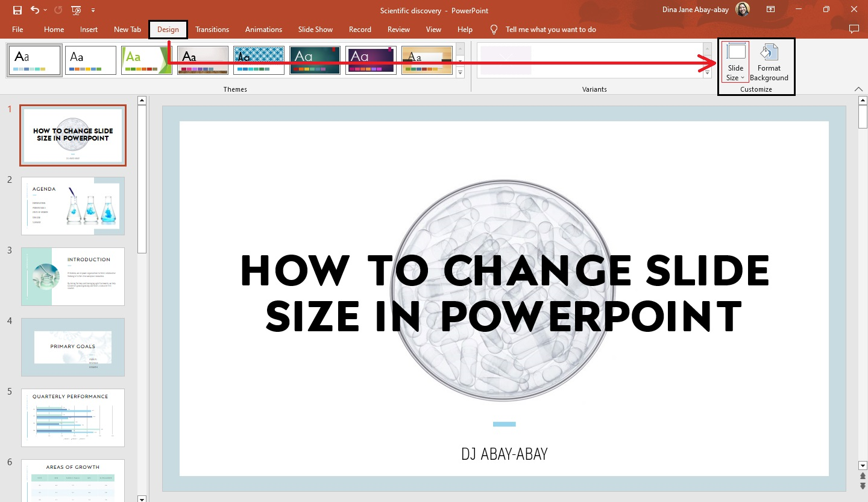The width and height of the screenshot is (868, 502).
Task: Open the Customize Quick Access Toolbar dropdown
Action: [93, 10]
